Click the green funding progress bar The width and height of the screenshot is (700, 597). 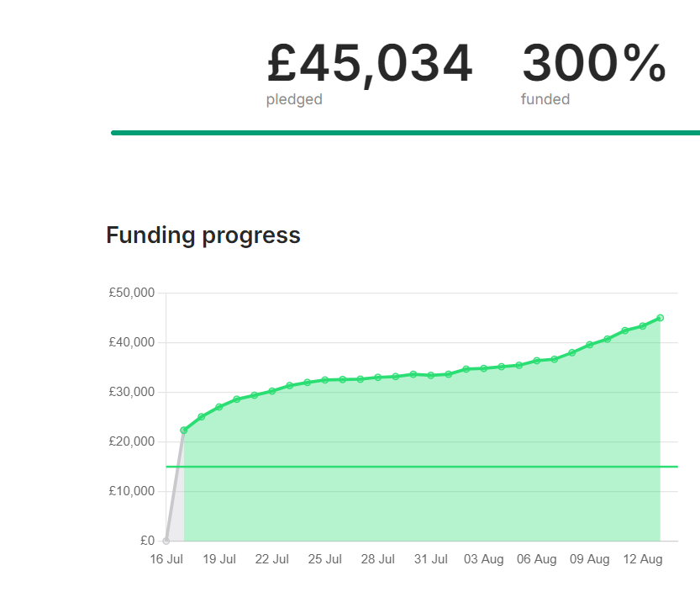point(405,133)
